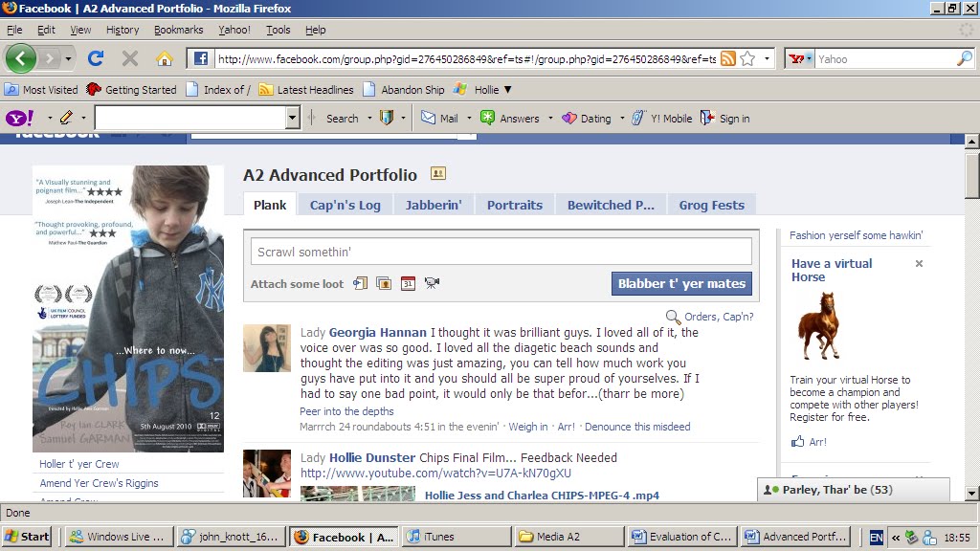Open the Hollie bookmarks folder dropdown
Image resolution: width=980 pixels, height=551 pixels.
pyautogui.click(x=508, y=89)
